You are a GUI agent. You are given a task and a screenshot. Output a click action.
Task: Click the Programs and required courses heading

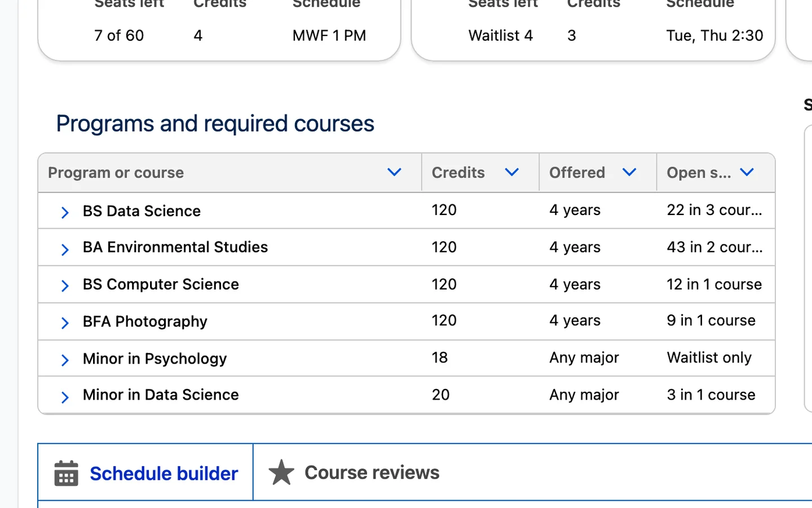tap(215, 124)
